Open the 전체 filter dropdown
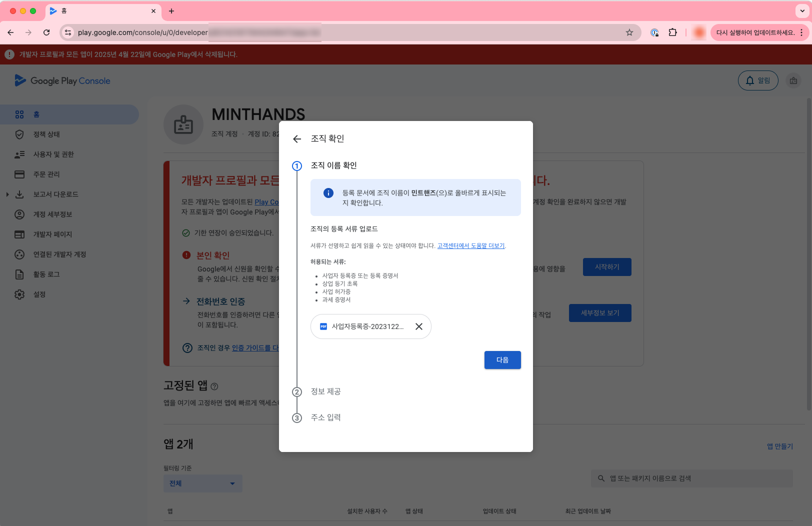 [203, 483]
